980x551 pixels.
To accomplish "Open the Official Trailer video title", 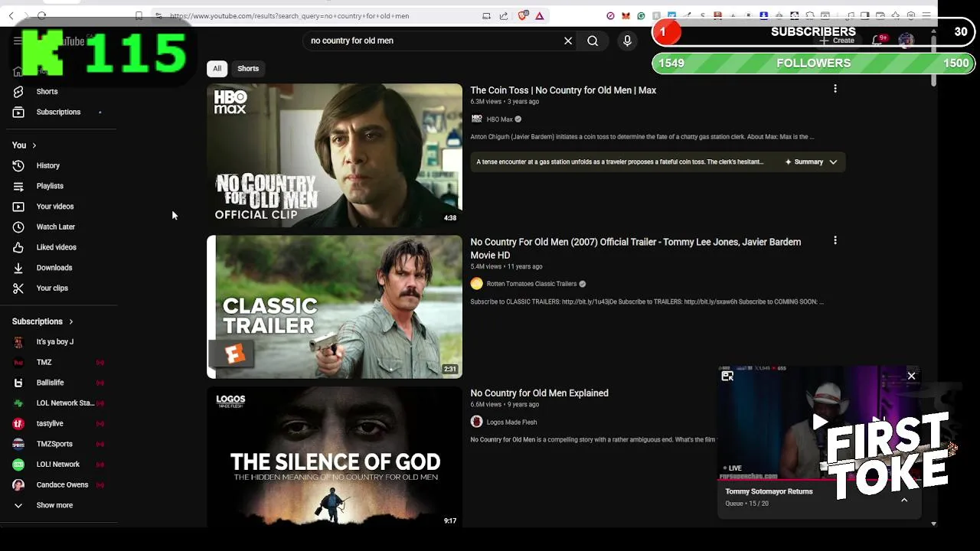I will pos(635,248).
